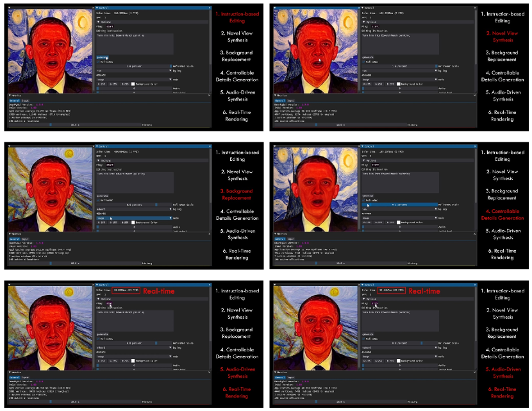The image size is (532, 411).
Task: Open mode dropdown where Background Replacement is red
Action: pos(134,218)
